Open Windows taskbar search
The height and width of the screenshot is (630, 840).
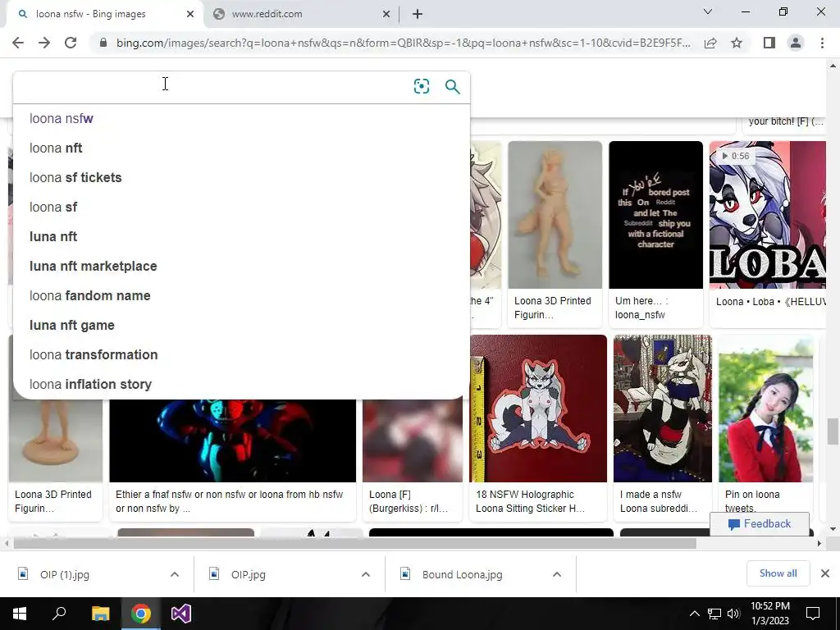point(59,614)
